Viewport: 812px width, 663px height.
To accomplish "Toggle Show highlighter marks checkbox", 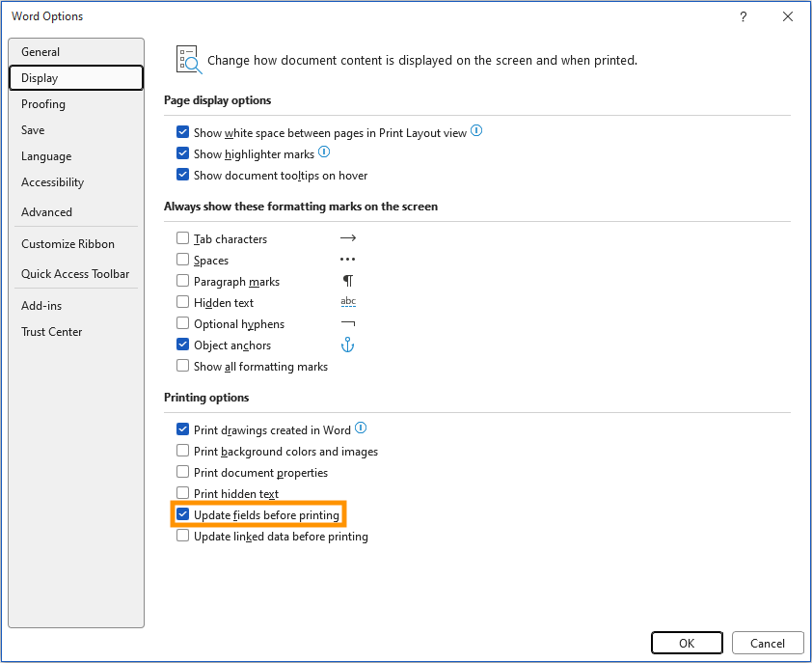I will click(182, 153).
